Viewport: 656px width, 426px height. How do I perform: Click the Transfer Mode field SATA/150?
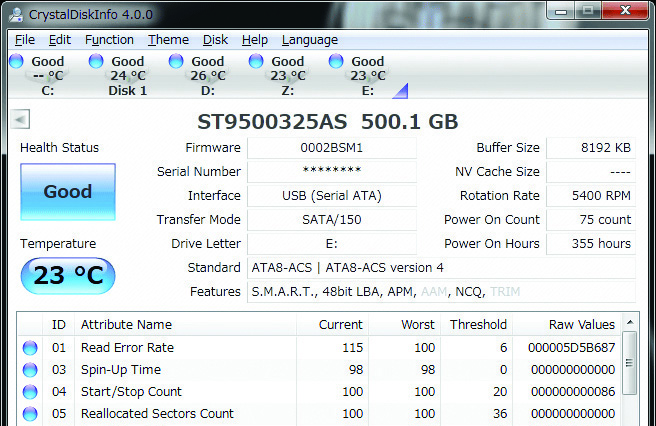coord(332,219)
